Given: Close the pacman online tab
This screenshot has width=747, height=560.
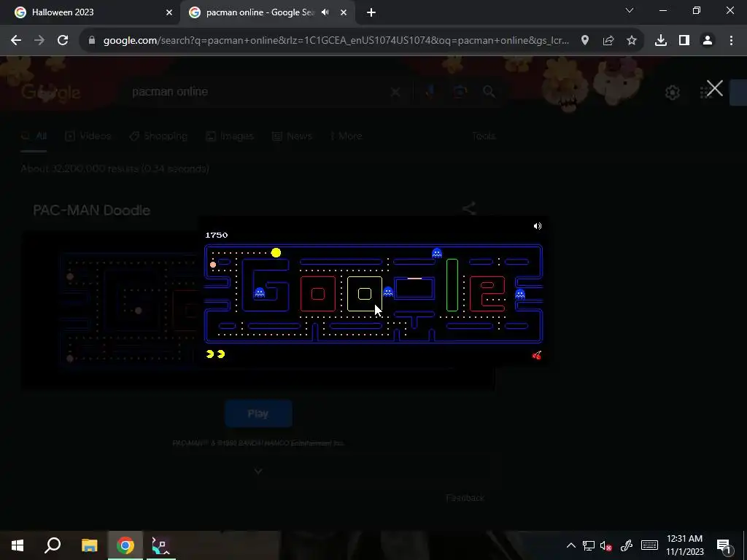Looking at the screenshot, I should (344, 13).
